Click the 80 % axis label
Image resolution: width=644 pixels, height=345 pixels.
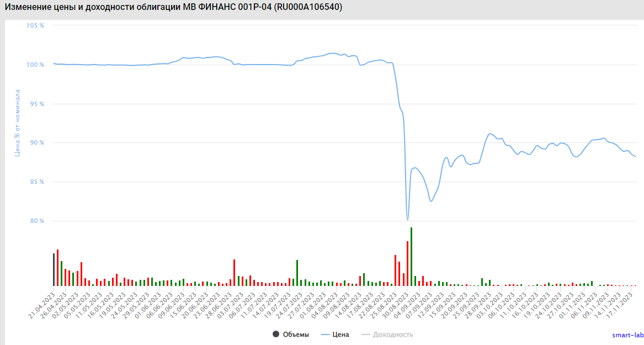[36, 221]
